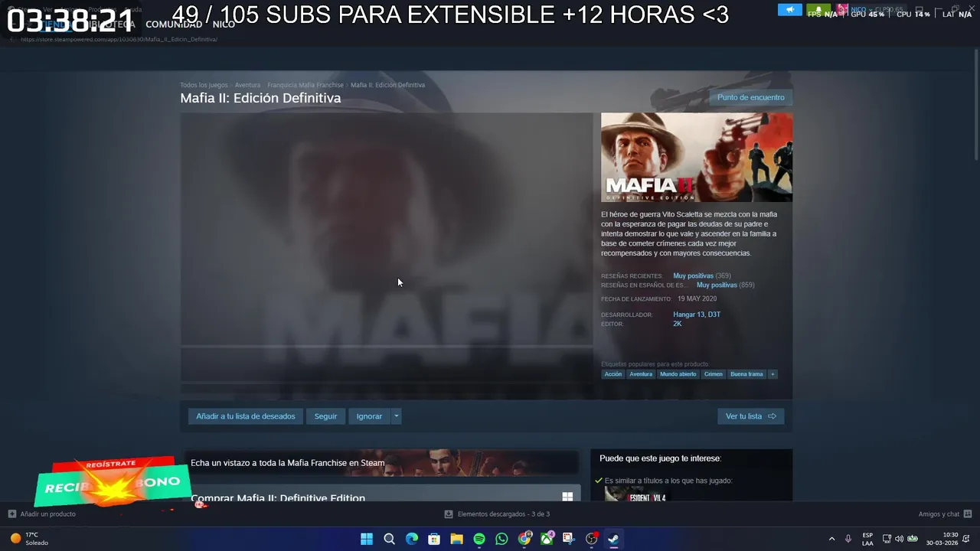Launch Microsoft Edge from taskbar
This screenshot has height=551, width=980.
click(412, 539)
